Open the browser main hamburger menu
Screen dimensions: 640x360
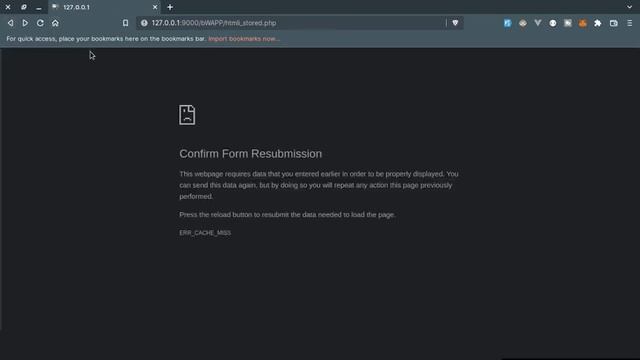pyautogui.click(x=630, y=23)
